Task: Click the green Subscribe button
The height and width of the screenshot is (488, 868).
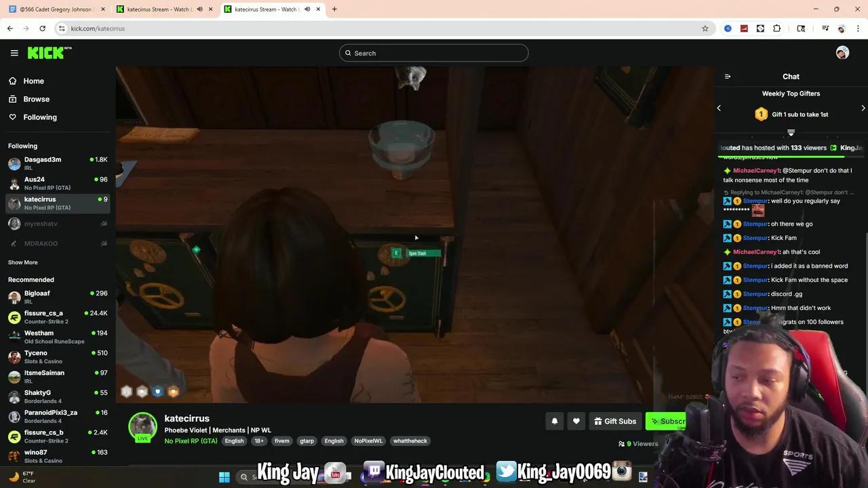Action: point(666,421)
